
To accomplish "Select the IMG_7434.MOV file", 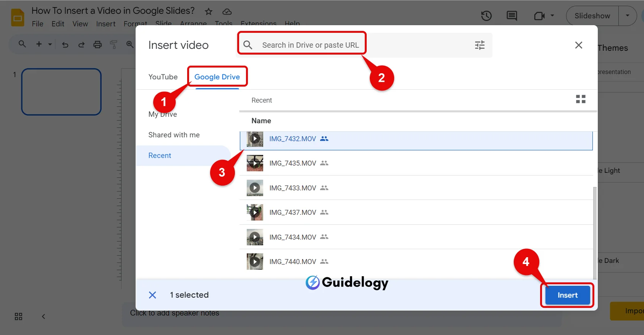I will point(416,237).
